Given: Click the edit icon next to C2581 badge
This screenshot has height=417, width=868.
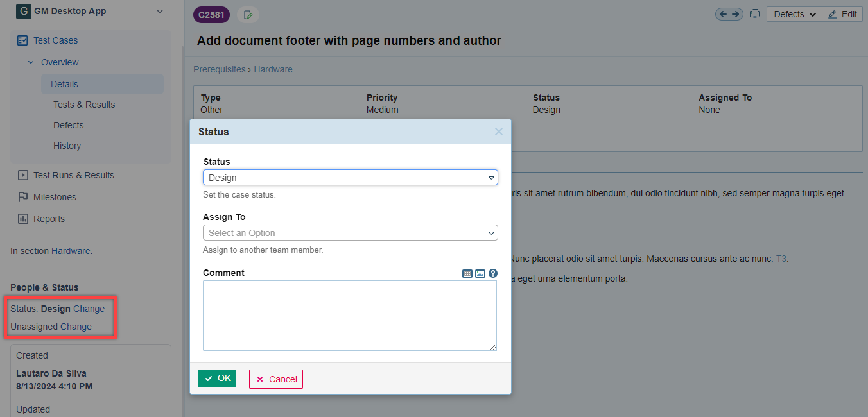Looking at the screenshot, I should [248, 15].
